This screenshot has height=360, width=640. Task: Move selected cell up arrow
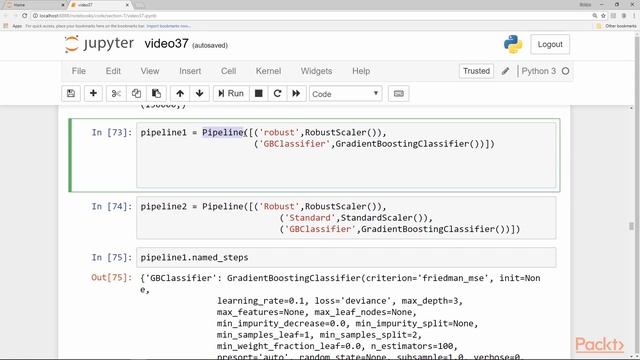pos(180,93)
